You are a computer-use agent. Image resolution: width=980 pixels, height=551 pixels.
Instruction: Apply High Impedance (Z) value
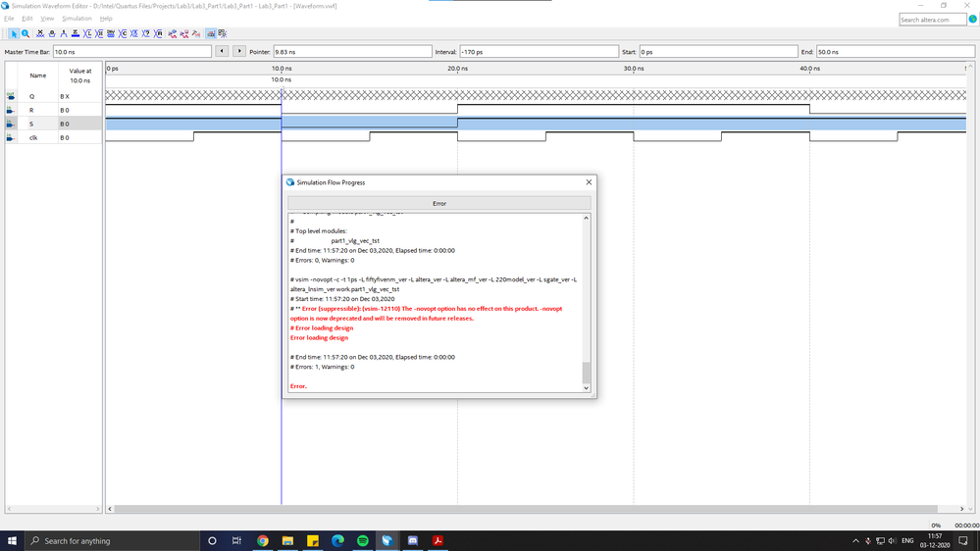76,33
